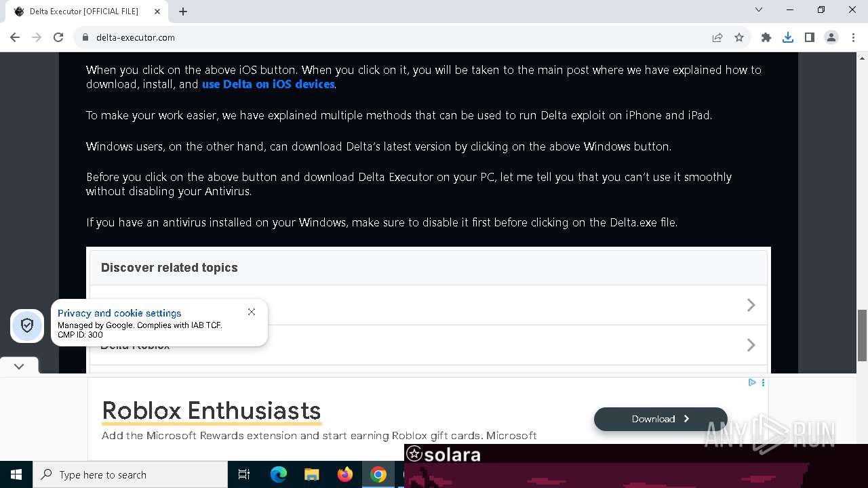Open the Chrome three-dot menu
868x488 pixels.
point(853,37)
